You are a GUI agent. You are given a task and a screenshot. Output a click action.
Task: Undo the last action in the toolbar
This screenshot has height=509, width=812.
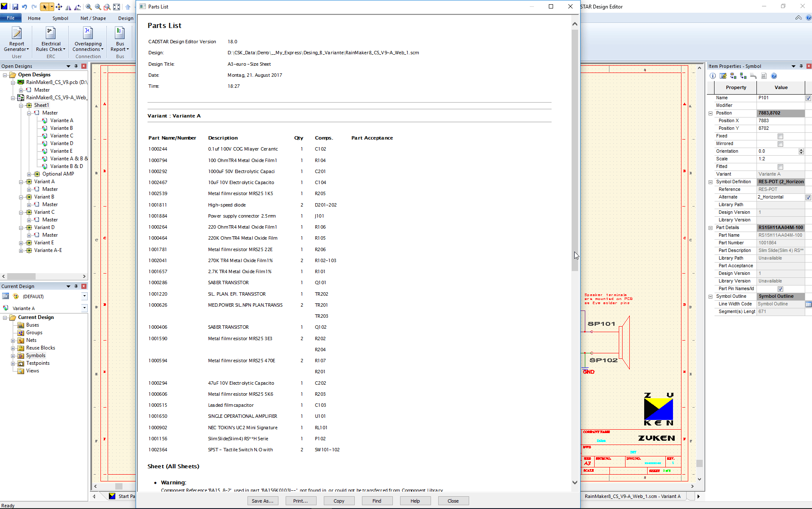25,7
